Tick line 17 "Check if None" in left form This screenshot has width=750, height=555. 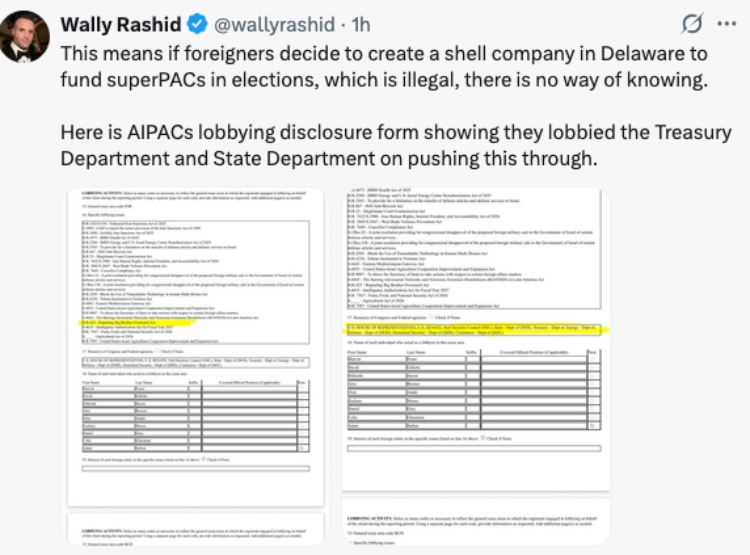click(159, 351)
